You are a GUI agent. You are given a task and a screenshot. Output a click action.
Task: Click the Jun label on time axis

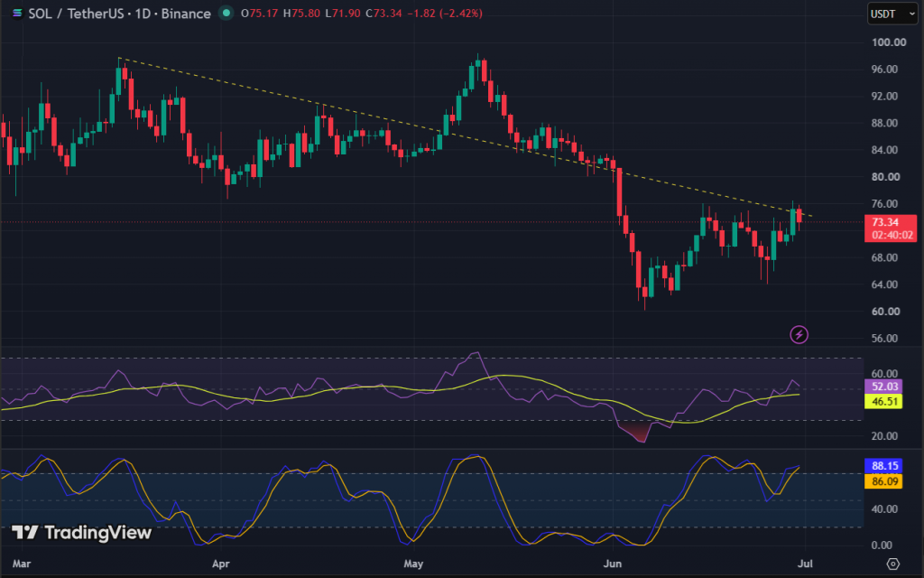click(613, 564)
